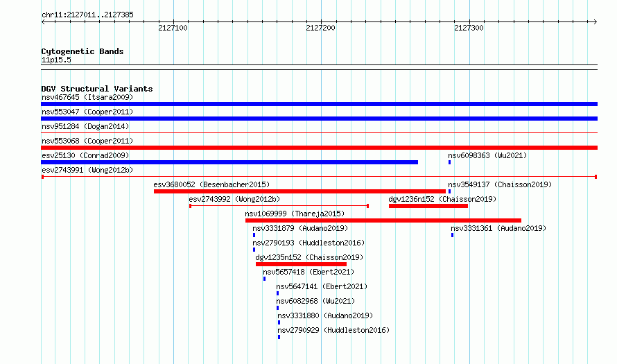Click the nsv467645 (Itsara2009) blue variant bar
The width and height of the screenshot is (617, 364).
319,104
